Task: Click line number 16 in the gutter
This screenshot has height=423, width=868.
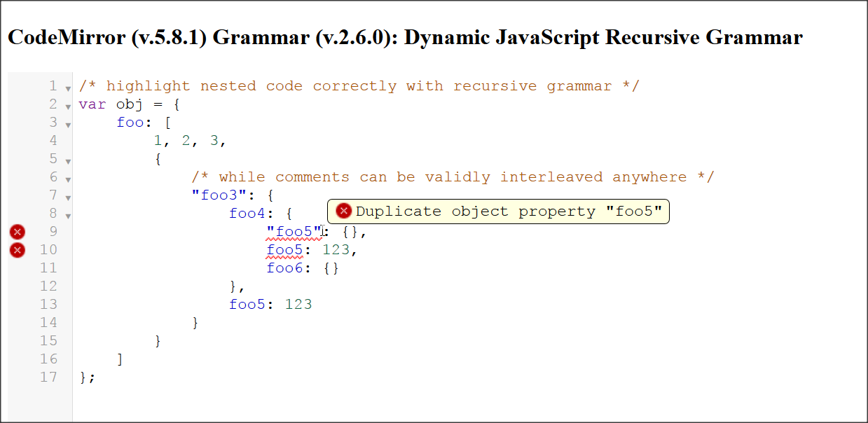Action: point(48,359)
